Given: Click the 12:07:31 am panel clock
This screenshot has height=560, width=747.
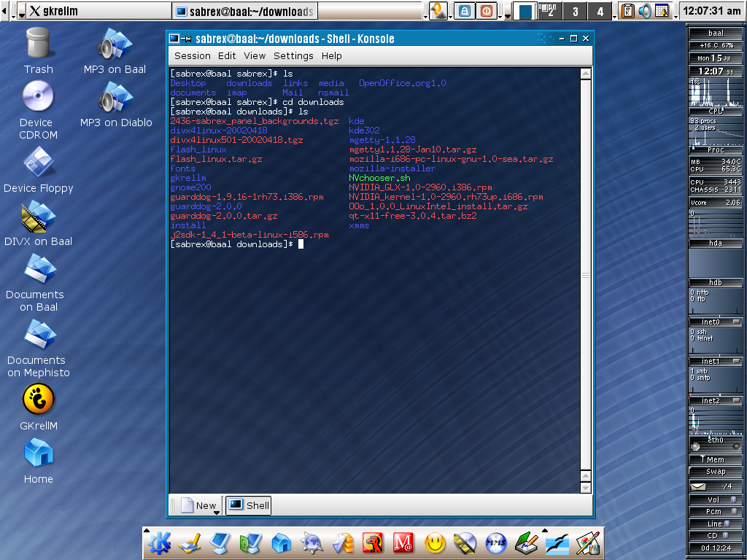Looking at the screenshot, I should click(712, 10).
